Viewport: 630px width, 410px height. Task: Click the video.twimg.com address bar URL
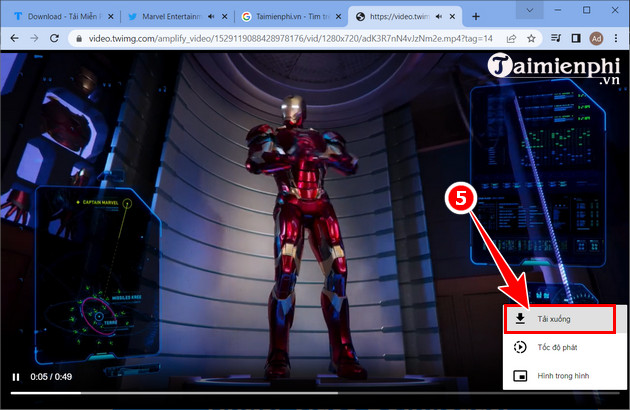coord(290,39)
